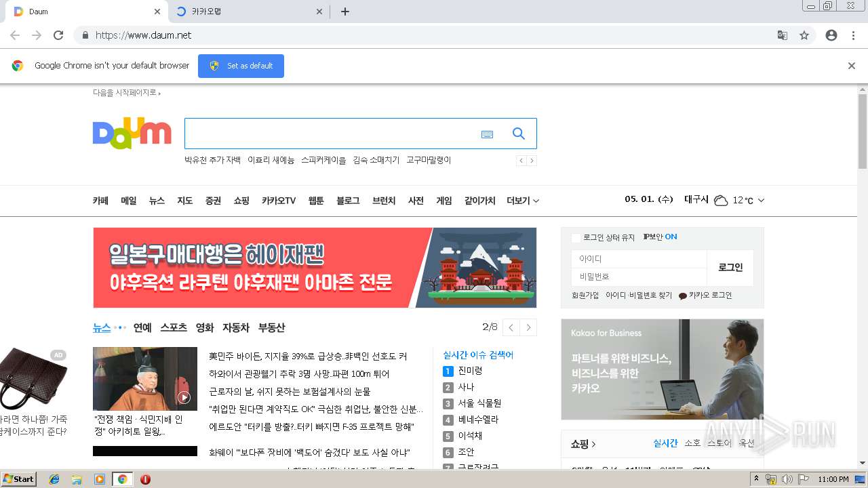
Task: Show next suggested search keywords
Action: point(532,161)
